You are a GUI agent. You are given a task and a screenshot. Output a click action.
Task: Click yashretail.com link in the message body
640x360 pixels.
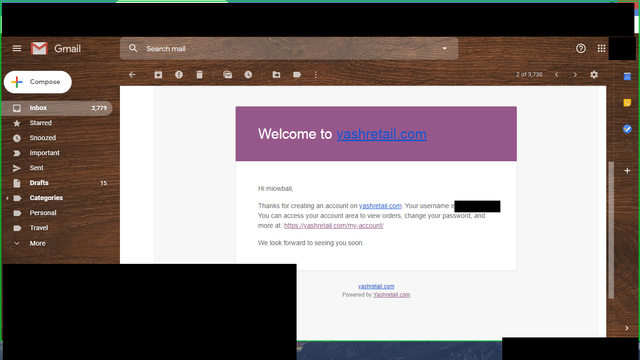point(380,206)
